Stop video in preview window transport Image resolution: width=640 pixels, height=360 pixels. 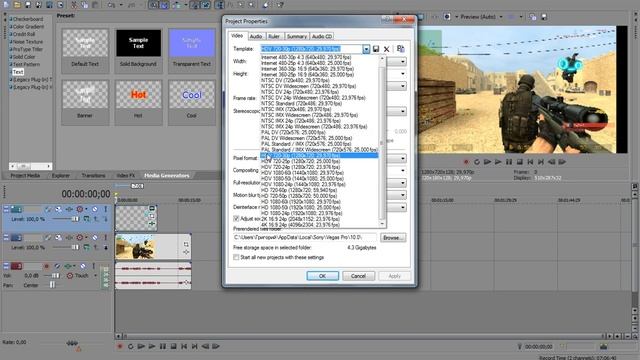click(520, 162)
